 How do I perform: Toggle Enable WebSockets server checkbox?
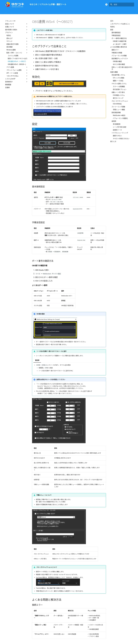pos(44,324)
